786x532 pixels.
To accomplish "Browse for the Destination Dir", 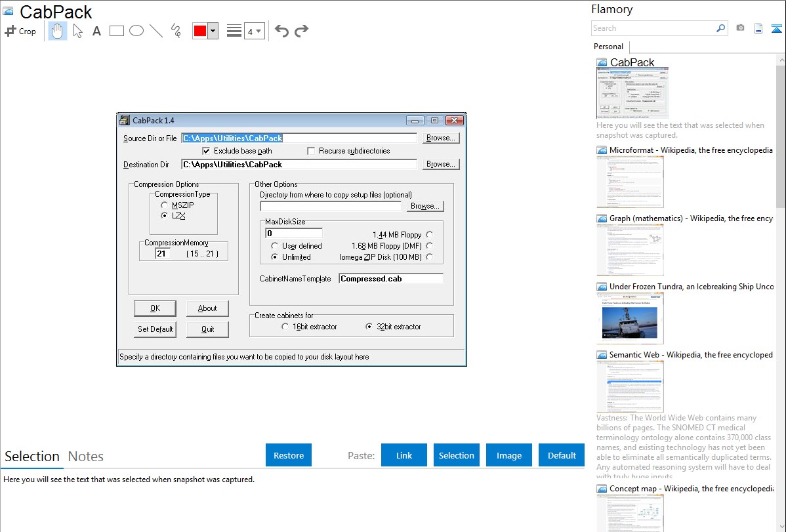I will [x=441, y=164].
